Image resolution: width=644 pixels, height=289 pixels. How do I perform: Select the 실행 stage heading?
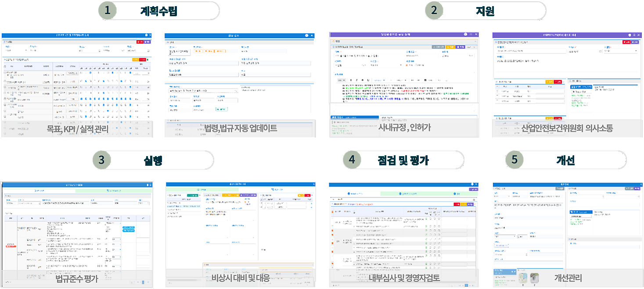(x=153, y=161)
